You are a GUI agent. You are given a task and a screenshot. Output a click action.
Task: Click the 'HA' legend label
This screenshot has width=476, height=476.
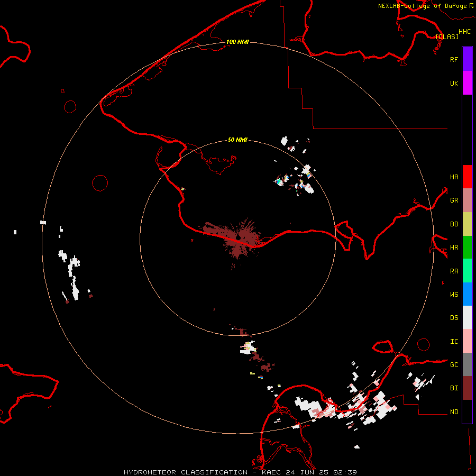pos(454,177)
